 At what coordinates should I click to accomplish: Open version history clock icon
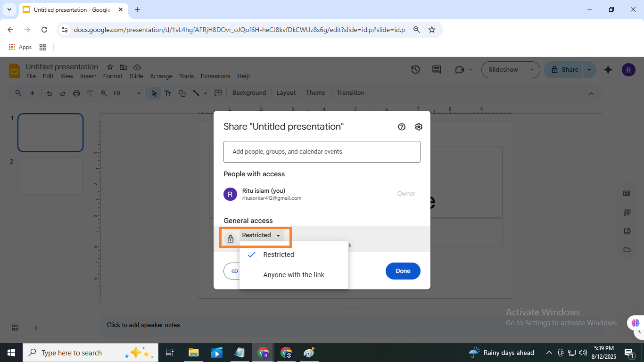pyautogui.click(x=415, y=70)
